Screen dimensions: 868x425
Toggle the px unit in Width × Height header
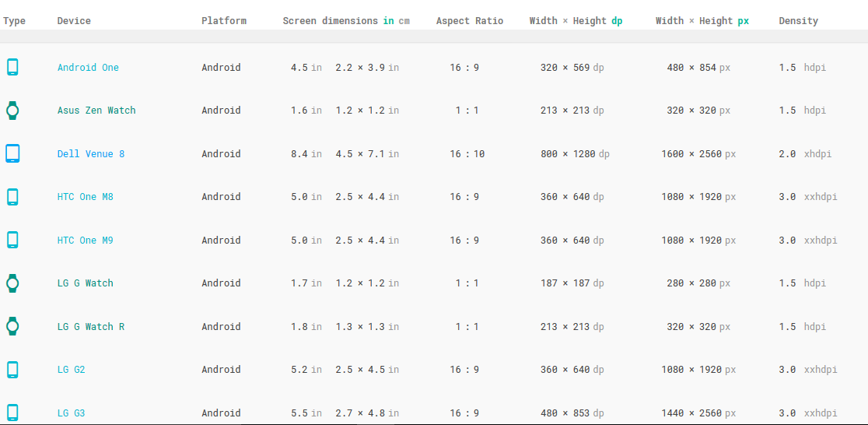743,21
